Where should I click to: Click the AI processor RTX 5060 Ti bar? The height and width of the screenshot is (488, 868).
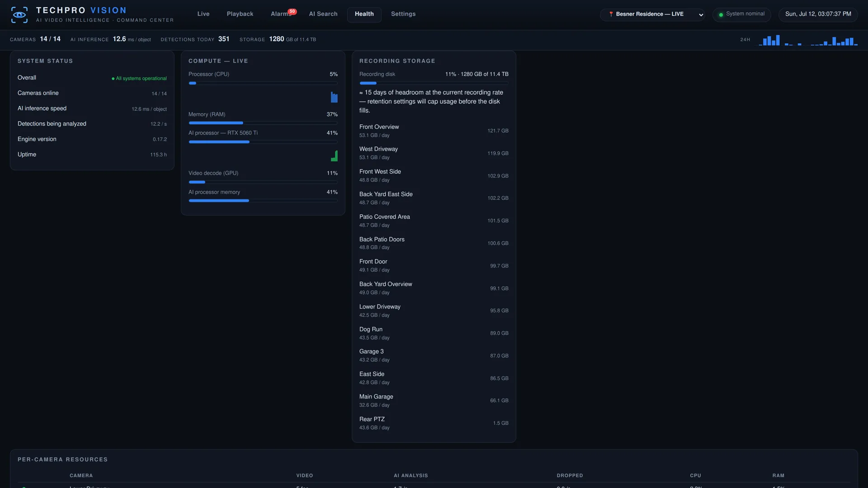coord(263,142)
